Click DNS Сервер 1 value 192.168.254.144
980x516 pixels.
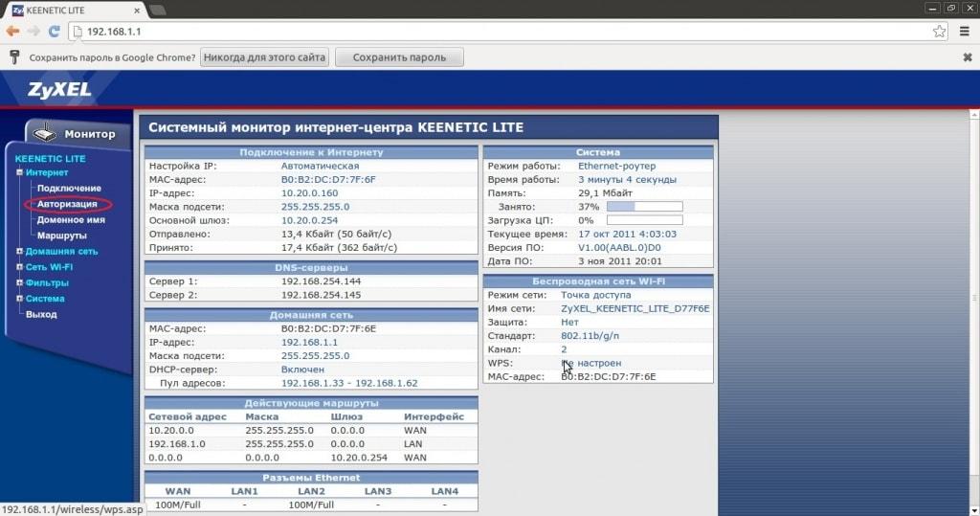coord(322,281)
